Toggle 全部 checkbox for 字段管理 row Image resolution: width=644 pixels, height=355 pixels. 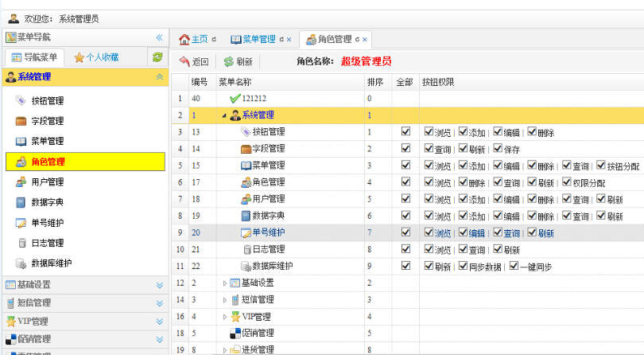[405, 148]
